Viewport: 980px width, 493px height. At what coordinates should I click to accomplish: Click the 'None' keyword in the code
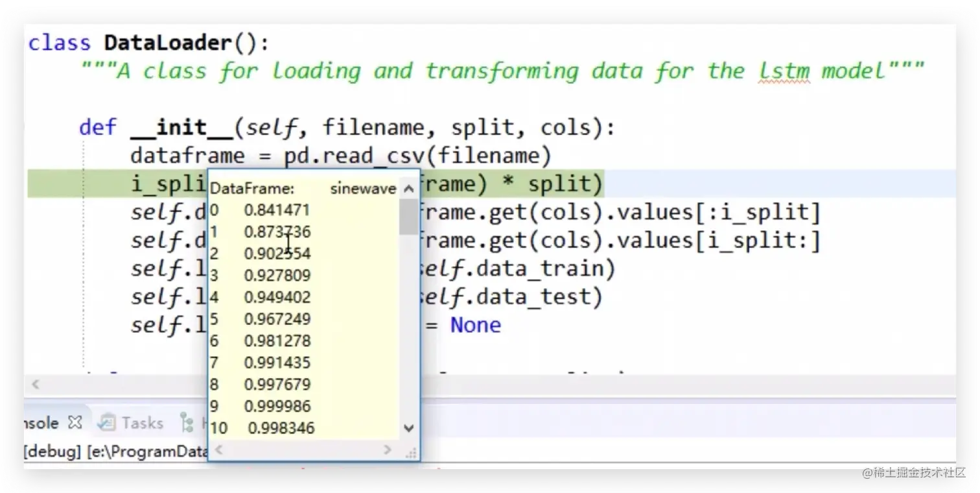tap(476, 325)
